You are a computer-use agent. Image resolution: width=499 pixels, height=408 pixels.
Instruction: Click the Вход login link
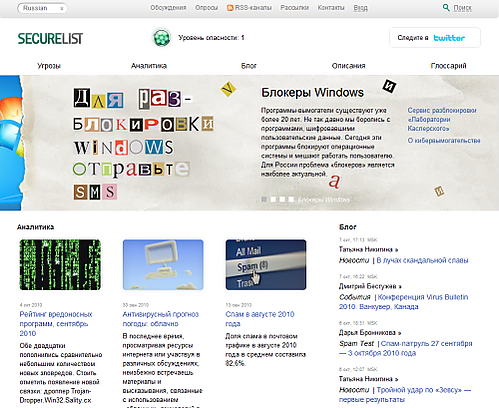tap(361, 8)
